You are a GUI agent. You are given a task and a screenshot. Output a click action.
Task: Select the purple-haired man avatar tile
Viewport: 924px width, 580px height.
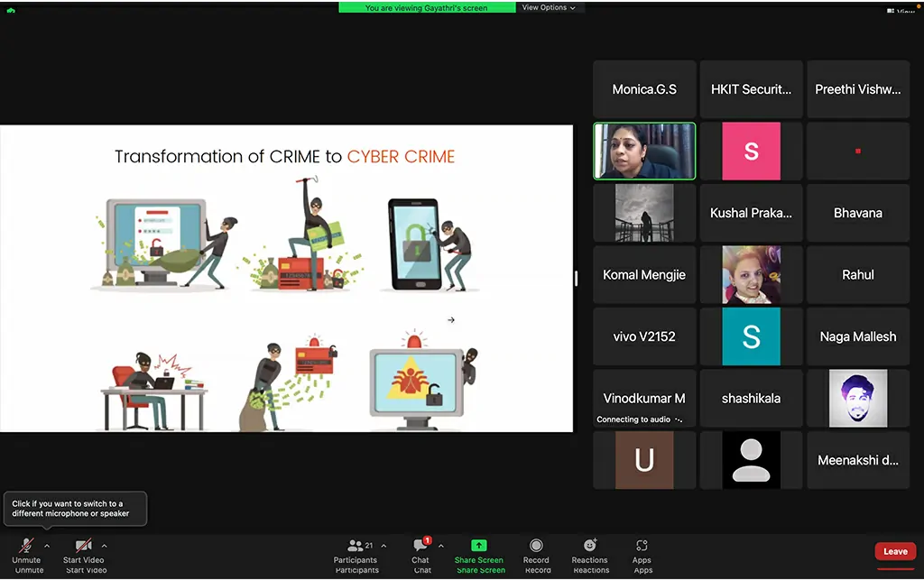(858, 399)
